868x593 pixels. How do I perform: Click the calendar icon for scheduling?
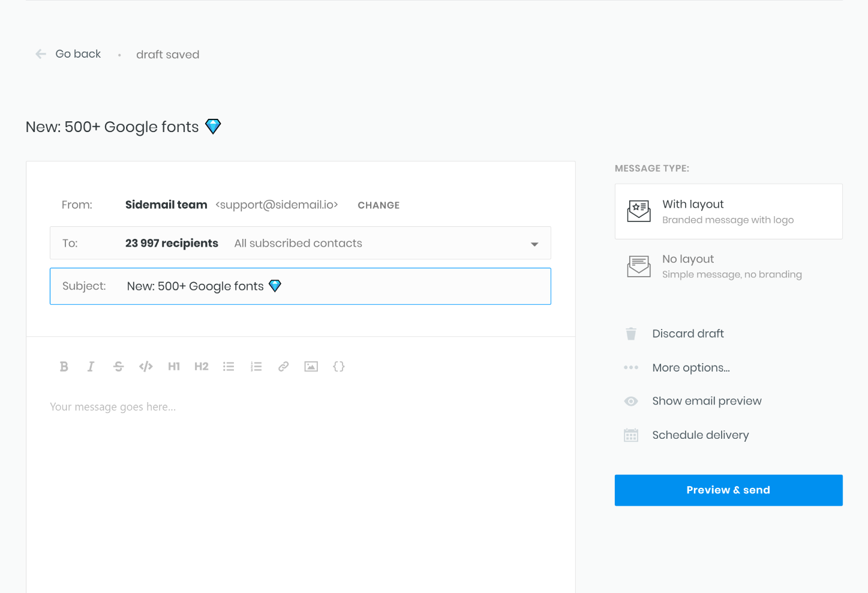(631, 435)
